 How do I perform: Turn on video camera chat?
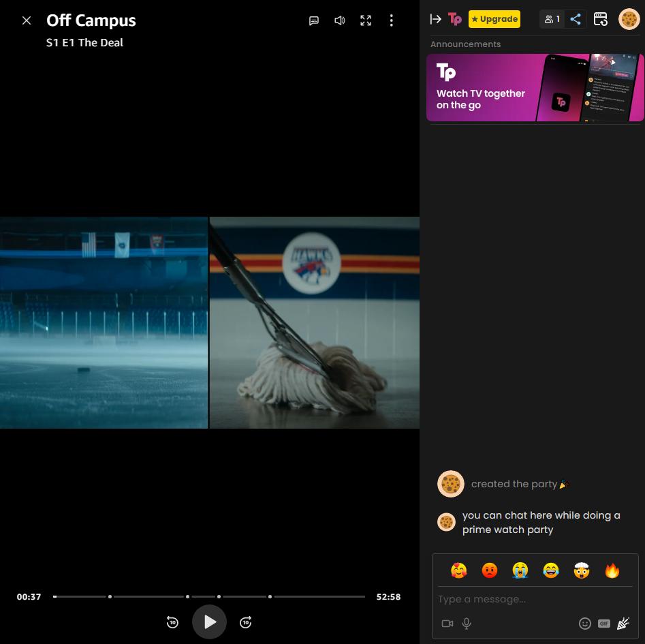[447, 624]
